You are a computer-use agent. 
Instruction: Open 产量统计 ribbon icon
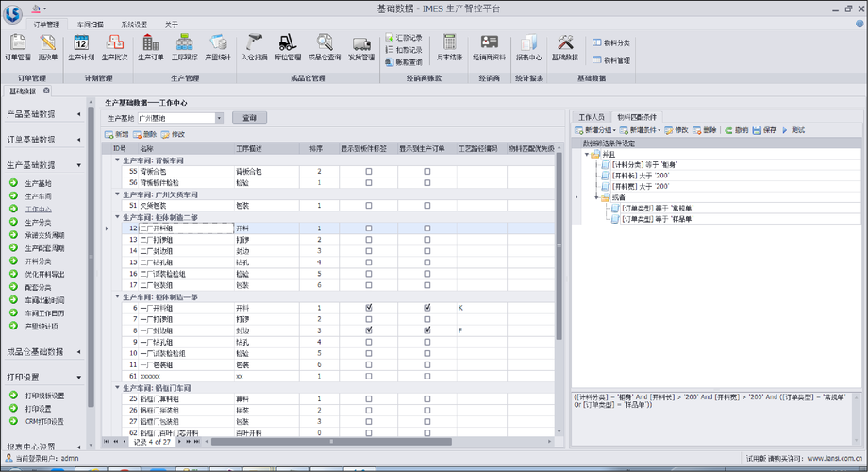[218, 47]
